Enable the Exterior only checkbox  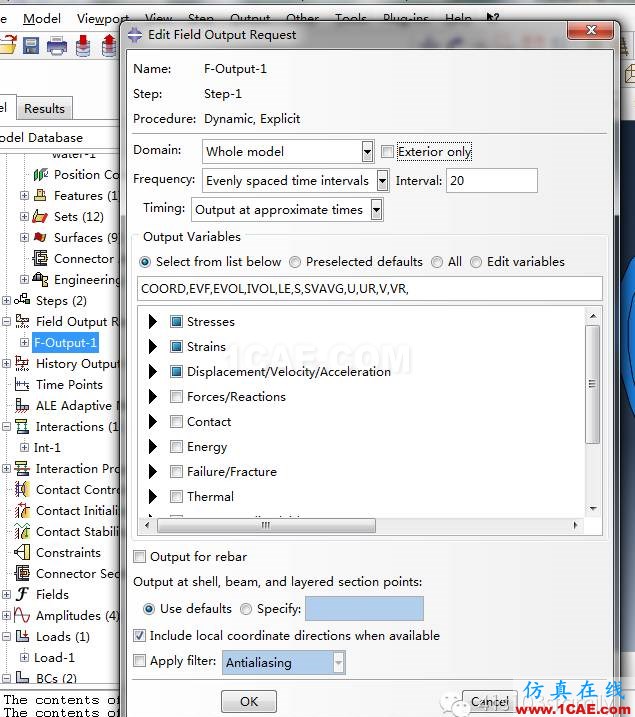[387, 151]
